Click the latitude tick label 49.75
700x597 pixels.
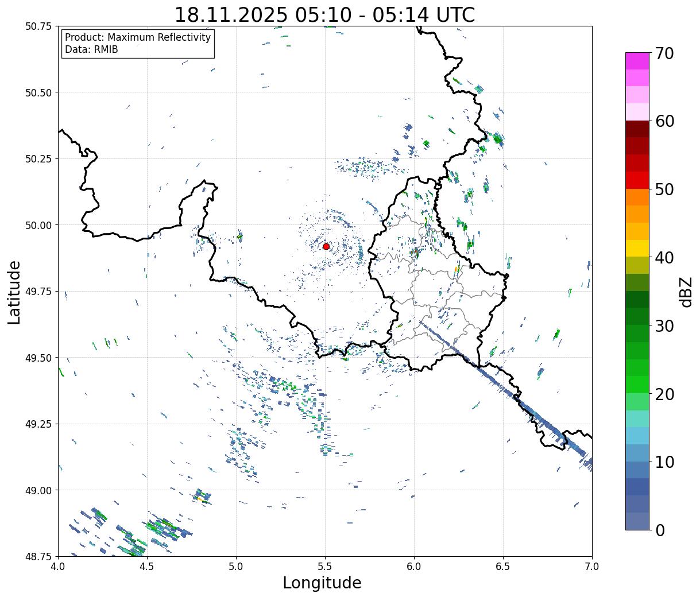click(x=38, y=292)
